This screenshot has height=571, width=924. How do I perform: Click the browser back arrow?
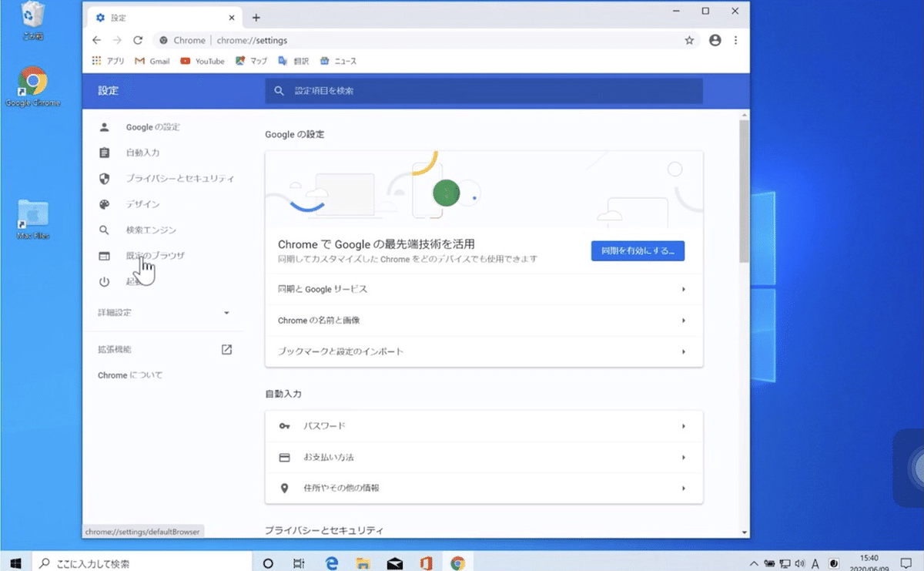tap(96, 40)
